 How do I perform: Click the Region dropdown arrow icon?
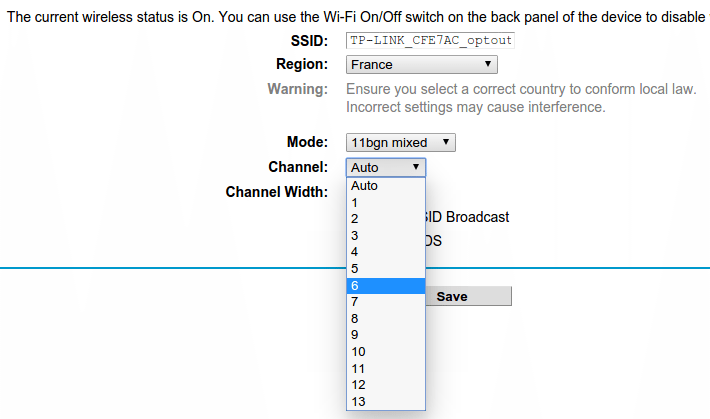pos(488,64)
